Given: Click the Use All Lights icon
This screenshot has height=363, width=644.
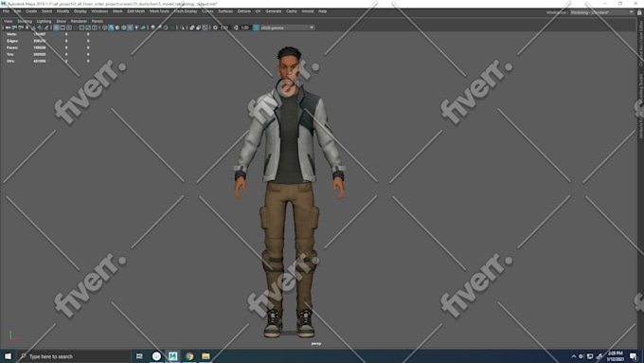Looking at the screenshot, I should tap(136, 27).
